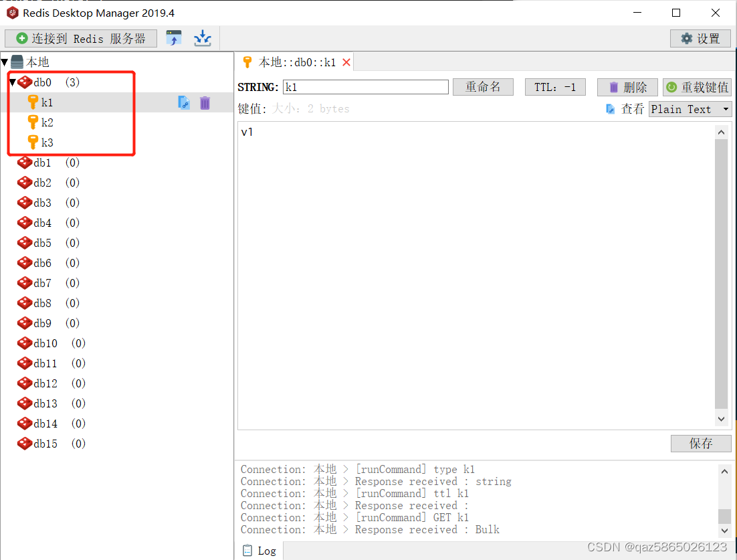The height and width of the screenshot is (560, 737).
Task: Click the 本地 server icon
Action: (17, 62)
